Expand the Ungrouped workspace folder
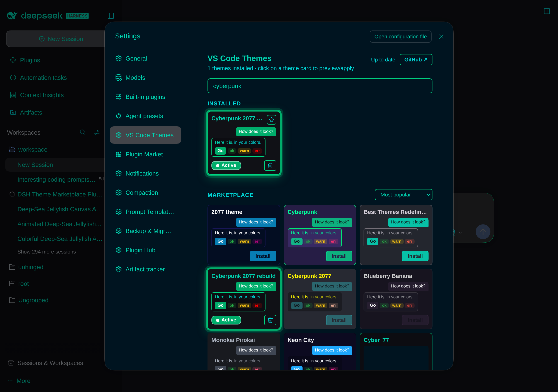 click(x=29, y=300)
